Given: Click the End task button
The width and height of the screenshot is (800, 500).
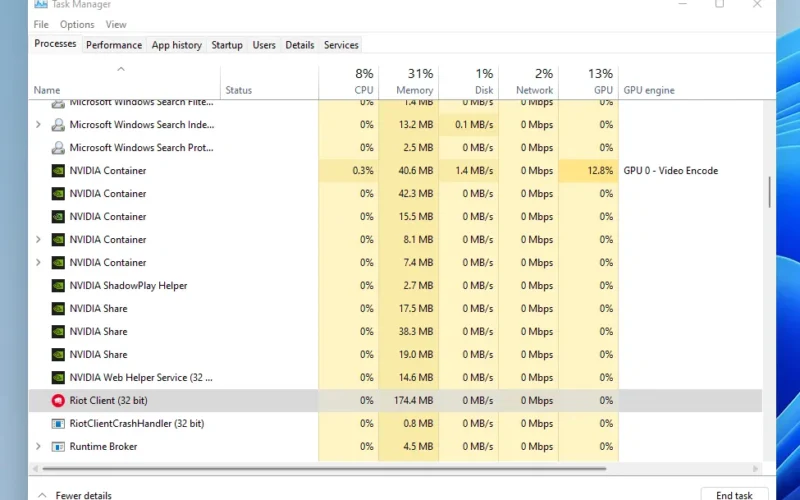Looking at the screenshot, I should coord(734,495).
